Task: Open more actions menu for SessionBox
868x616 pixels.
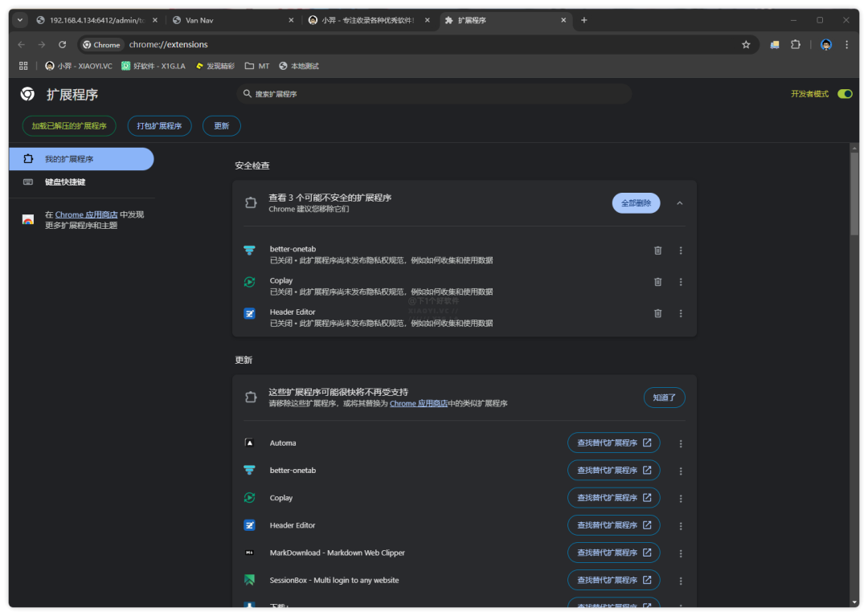Action: coord(681,581)
